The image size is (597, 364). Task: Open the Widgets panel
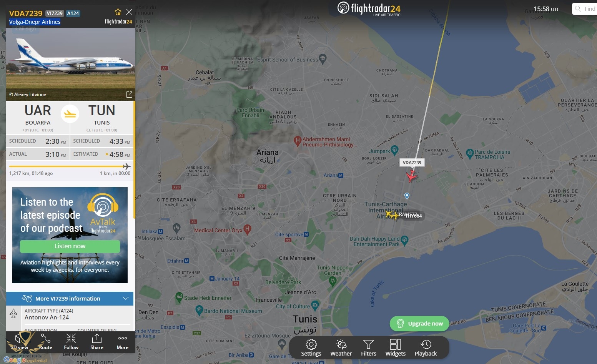coord(395,347)
